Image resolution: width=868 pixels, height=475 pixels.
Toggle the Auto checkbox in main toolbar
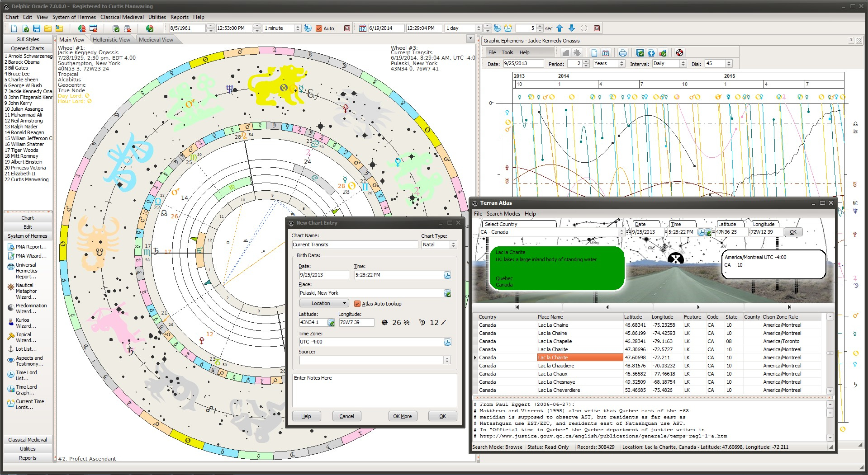[319, 28]
